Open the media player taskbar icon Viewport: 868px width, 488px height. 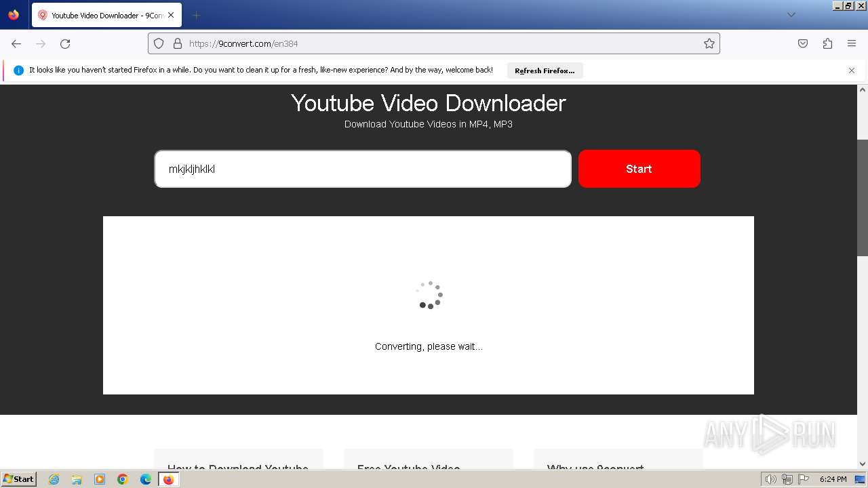tap(100, 479)
